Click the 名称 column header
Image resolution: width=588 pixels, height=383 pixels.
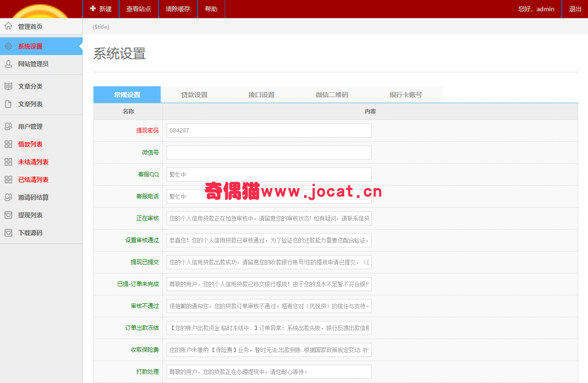coord(128,111)
